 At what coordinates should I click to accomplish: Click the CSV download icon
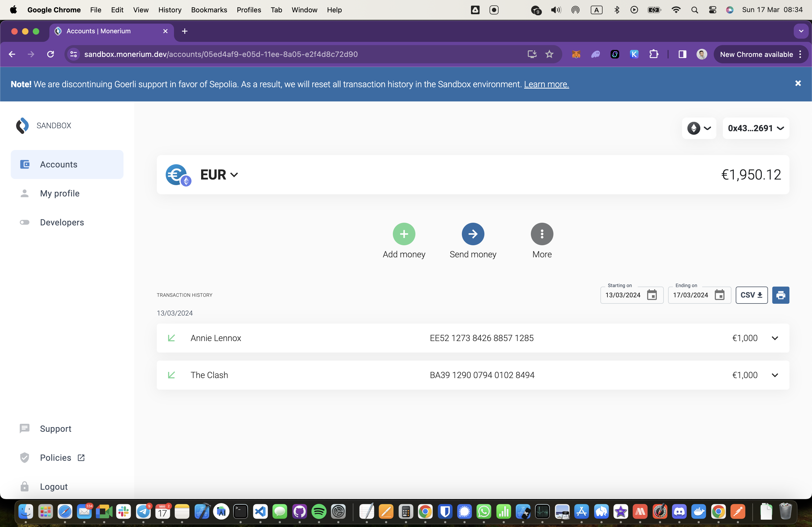(x=752, y=295)
